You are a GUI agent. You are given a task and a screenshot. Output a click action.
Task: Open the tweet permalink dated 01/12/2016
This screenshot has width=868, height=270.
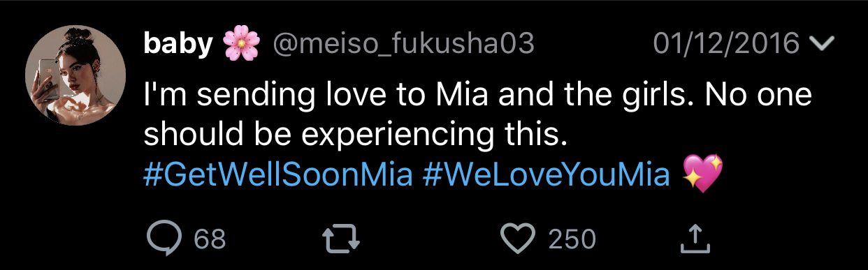point(727,45)
